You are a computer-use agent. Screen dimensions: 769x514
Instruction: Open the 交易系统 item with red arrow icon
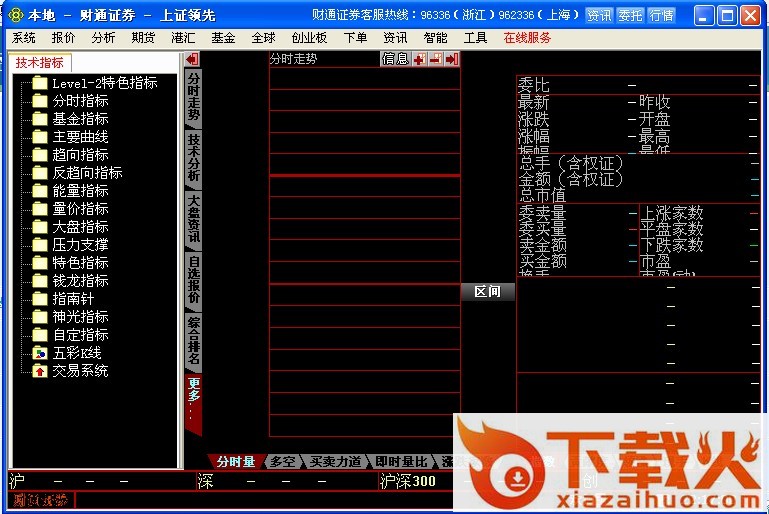pyautogui.click(x=40, y=371)
